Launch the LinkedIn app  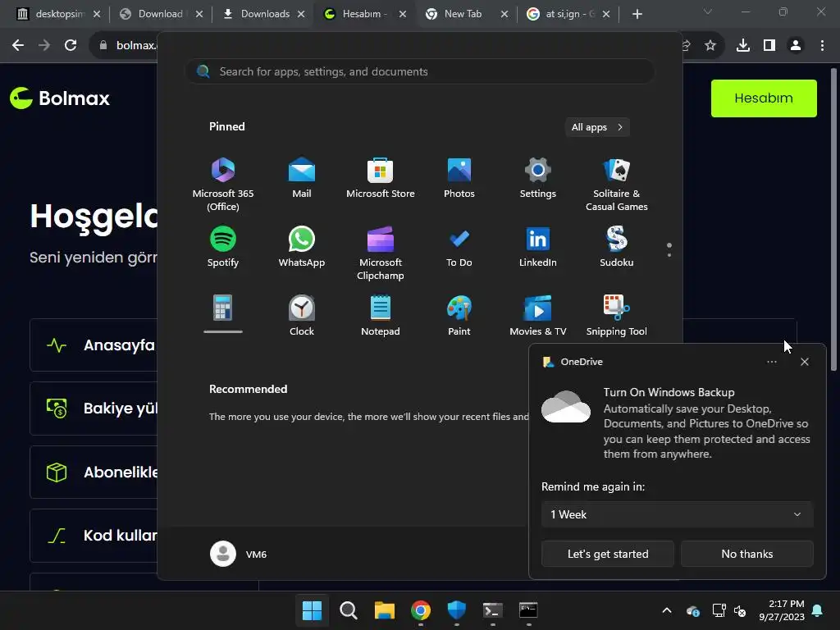pos(538,246)
